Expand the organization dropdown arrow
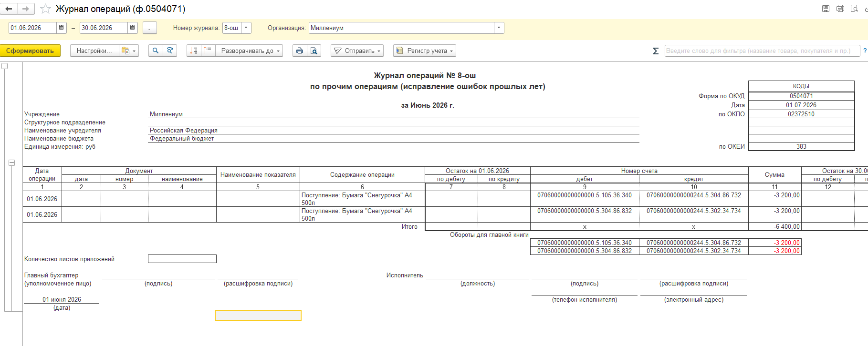The image size is (868, 346). click(499, 28)
